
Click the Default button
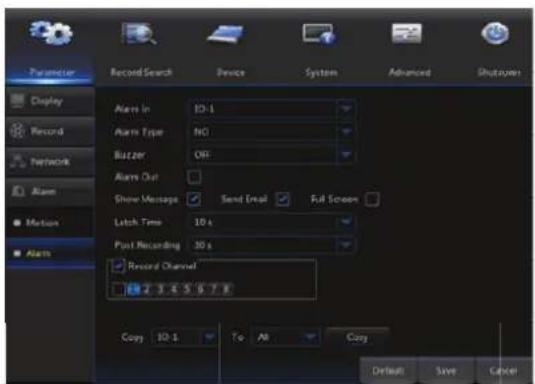(x=389, y=371)
